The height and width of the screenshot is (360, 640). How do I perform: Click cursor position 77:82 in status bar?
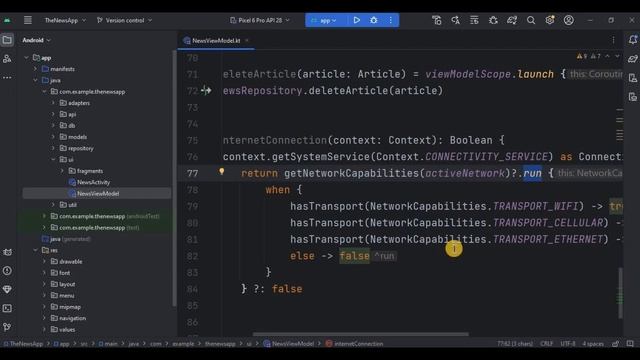515,344
